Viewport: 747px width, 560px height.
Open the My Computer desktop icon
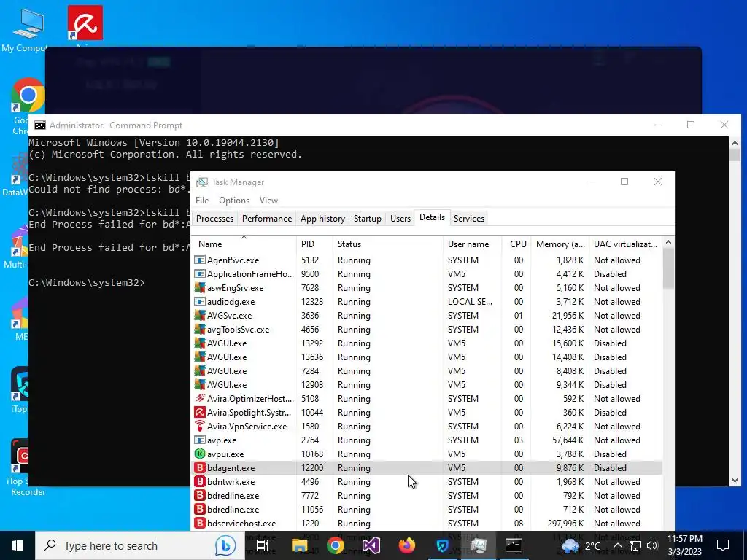pos(28,29)
